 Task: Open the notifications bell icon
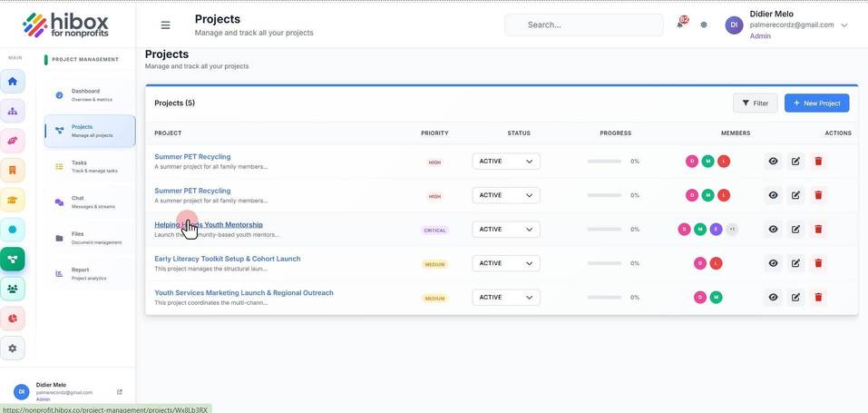click(x=680, y=25)
